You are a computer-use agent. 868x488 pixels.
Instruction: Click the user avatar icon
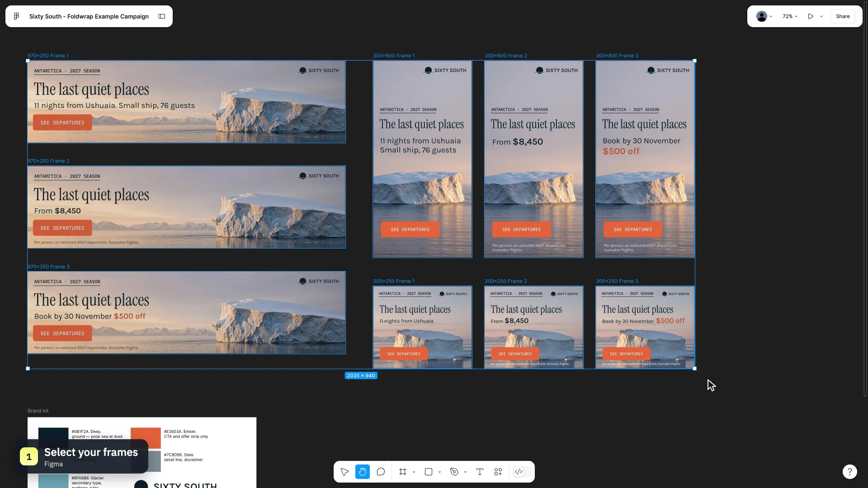tap(762, 16)
